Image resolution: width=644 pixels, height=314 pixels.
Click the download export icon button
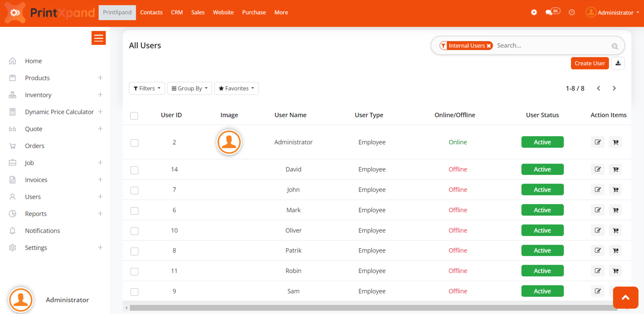coord(618,63)
